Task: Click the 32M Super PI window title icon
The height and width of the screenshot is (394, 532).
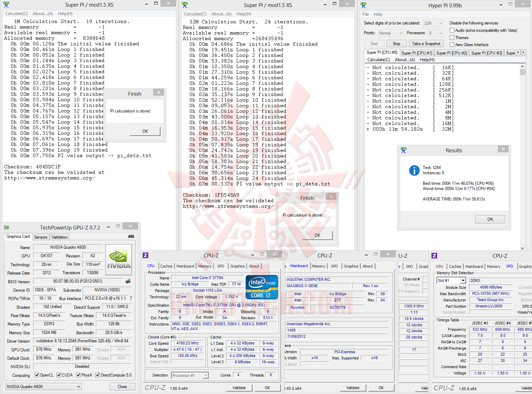Action: pyautogui.click(x=185, y=5)
